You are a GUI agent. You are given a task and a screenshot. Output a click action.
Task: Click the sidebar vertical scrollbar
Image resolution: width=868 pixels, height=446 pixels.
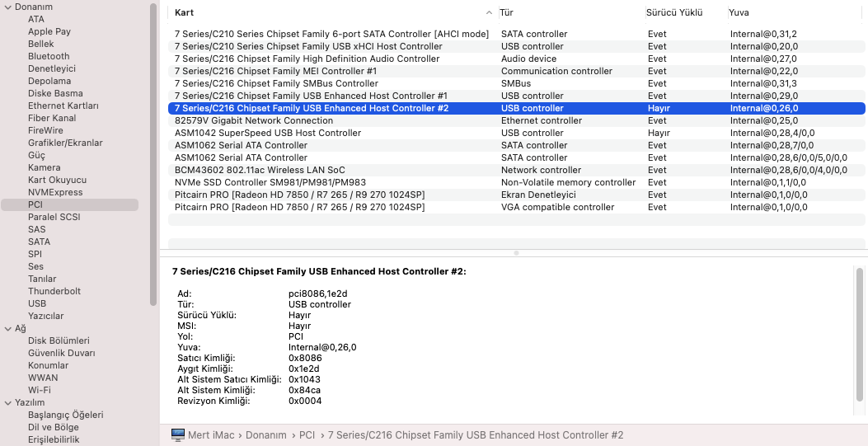[x=153, y=157]
